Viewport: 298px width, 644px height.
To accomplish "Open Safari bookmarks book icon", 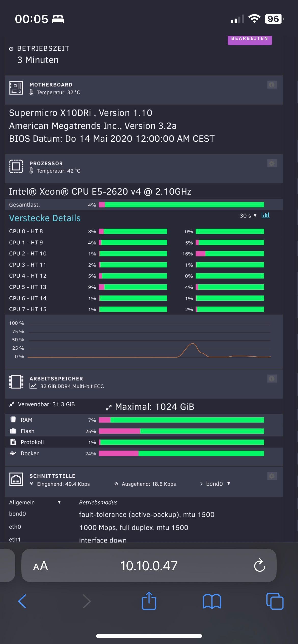I will tap(212, 601).
